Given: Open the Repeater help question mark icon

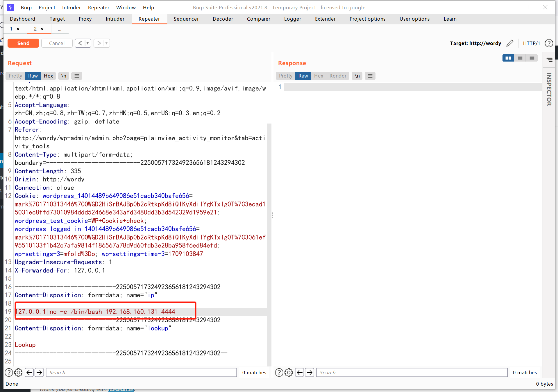Looking at the screenshot, I should [549, 43].
